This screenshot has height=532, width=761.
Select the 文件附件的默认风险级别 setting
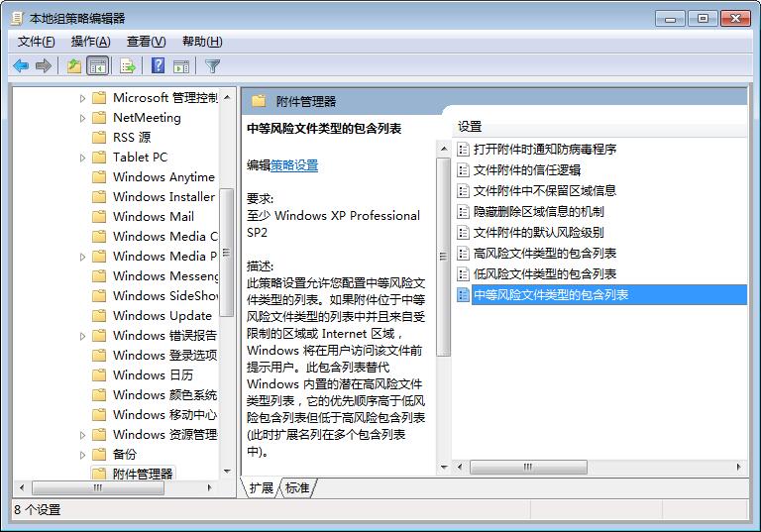[x=539, y=233]
